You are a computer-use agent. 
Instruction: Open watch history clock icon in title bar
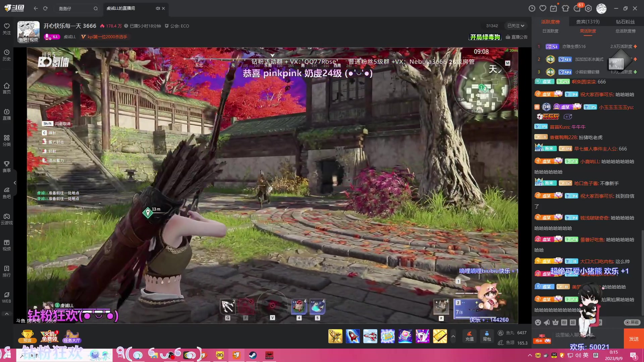pyautogui.click(x=532, y=8)
